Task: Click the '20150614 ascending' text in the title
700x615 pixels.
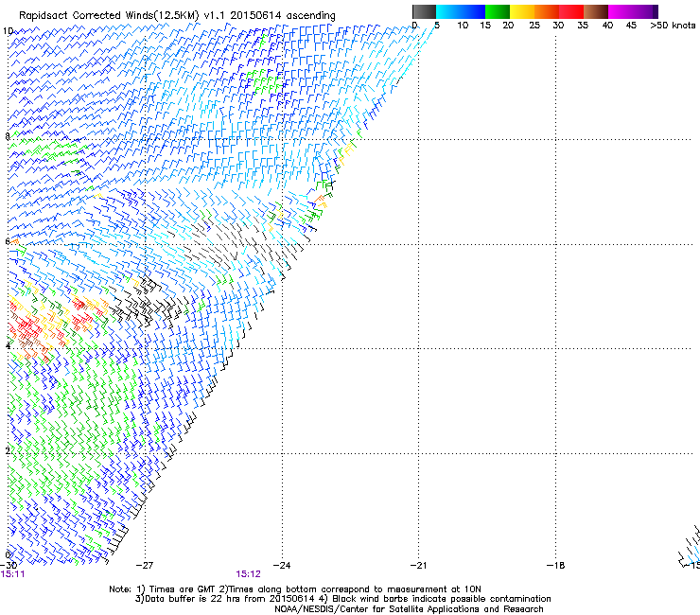Action: tap(283, 16)
